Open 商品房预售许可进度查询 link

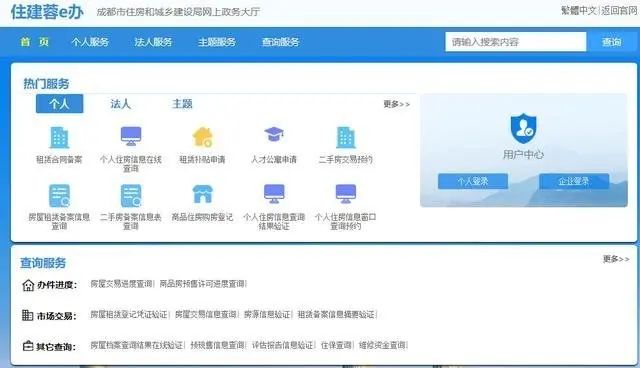pyautogui.click(x=202, y=284)
